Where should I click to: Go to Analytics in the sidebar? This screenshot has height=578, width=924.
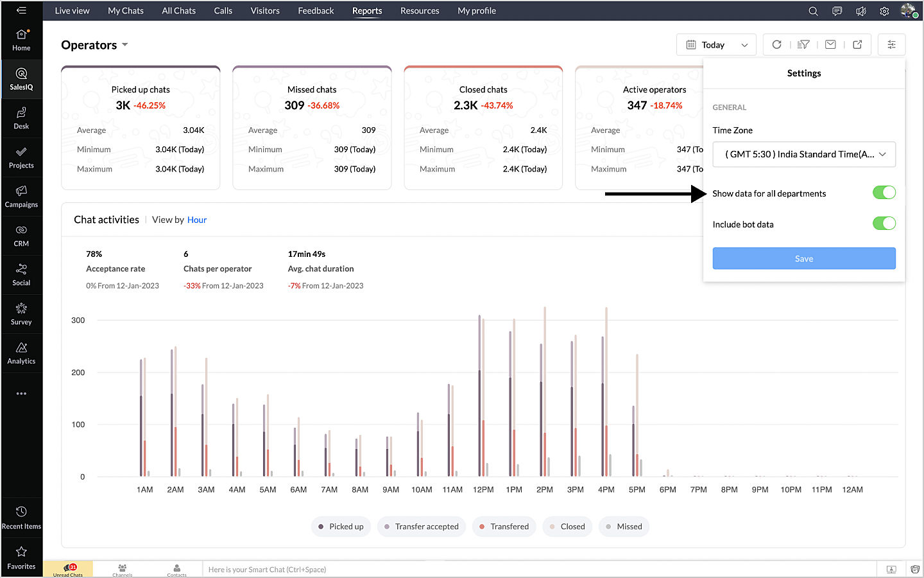click(21, 353)
